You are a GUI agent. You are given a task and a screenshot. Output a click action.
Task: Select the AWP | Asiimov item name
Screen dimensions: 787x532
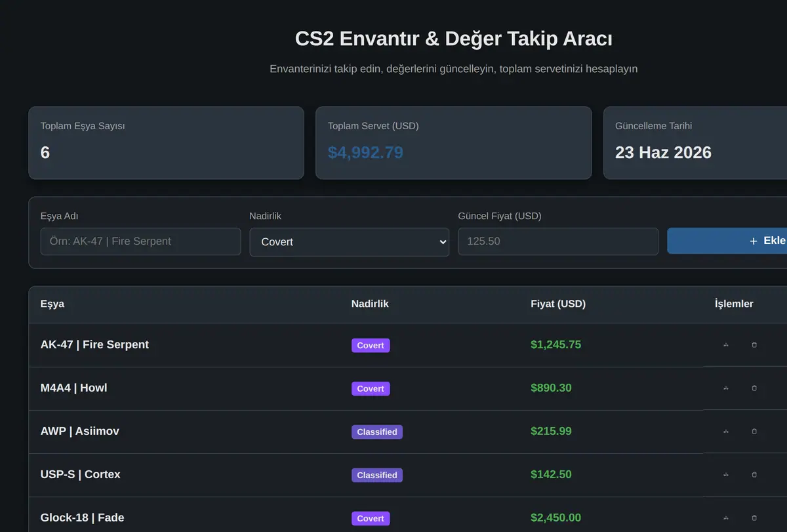click(x=79, y=431)
